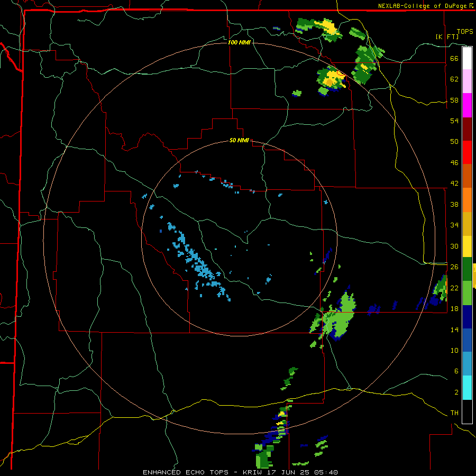
Task: Select the dark orange legend swatch
Action: click(x=467, y=176)
